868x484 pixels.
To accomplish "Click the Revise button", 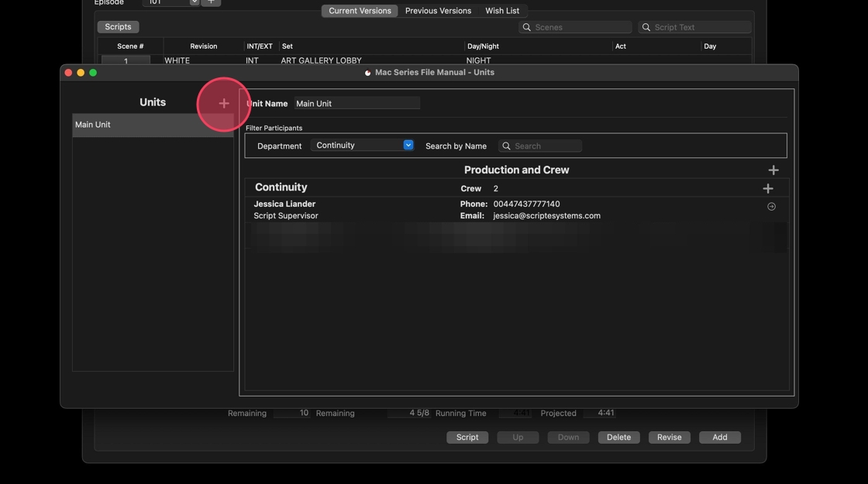I will pyautogui.click(x=669, y=438).
